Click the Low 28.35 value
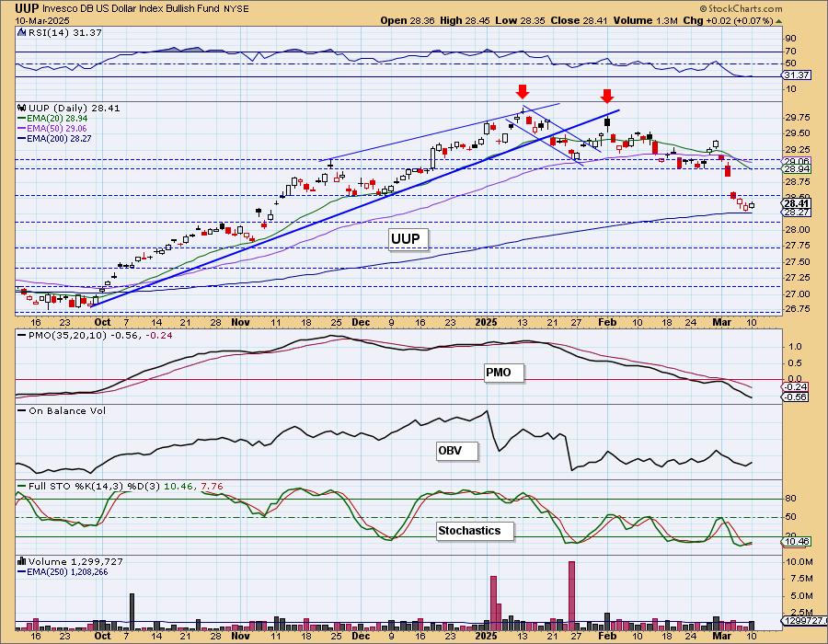The width and height of the screenshot is (828, 644). point(520,20)
